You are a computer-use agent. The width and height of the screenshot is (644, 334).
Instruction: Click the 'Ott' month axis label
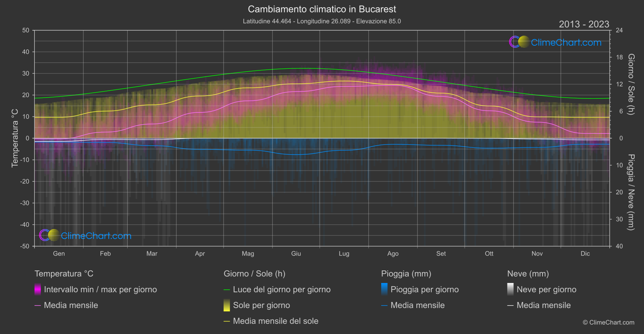coord(489,254)
